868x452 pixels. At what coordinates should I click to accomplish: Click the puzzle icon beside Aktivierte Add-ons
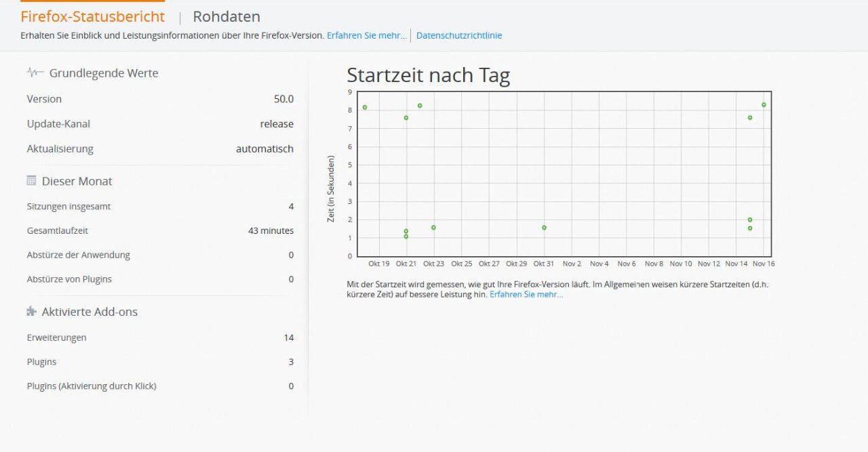click(x=31, y=312)
